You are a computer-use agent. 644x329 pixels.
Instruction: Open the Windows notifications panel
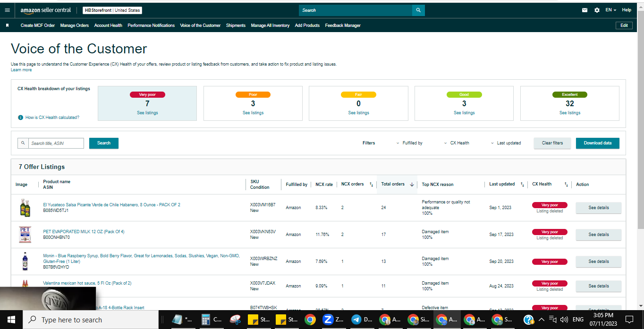tap(629, 320)
